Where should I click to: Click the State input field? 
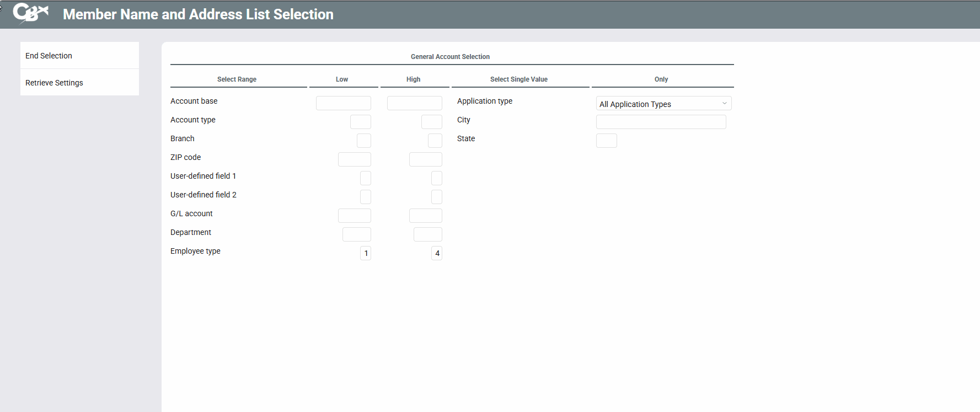click(x=606, y=141)
